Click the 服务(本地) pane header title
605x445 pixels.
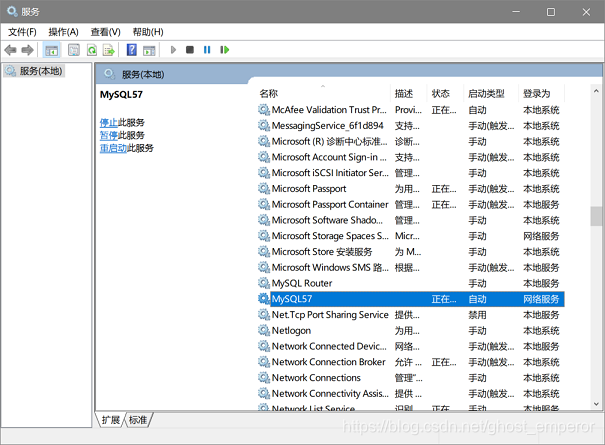pyautogui.click(x=143, y=74)
